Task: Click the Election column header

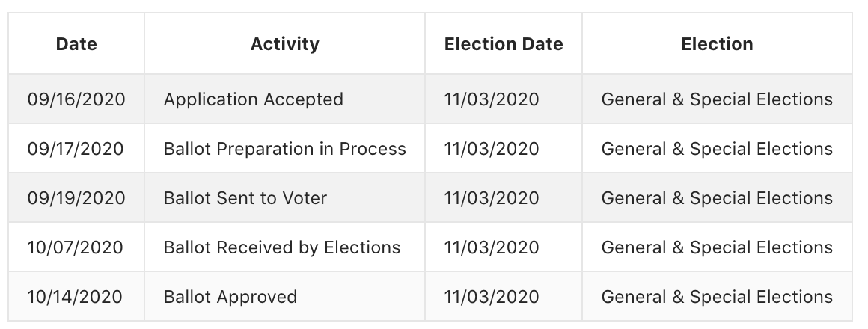Action: [x=717, y=43]
